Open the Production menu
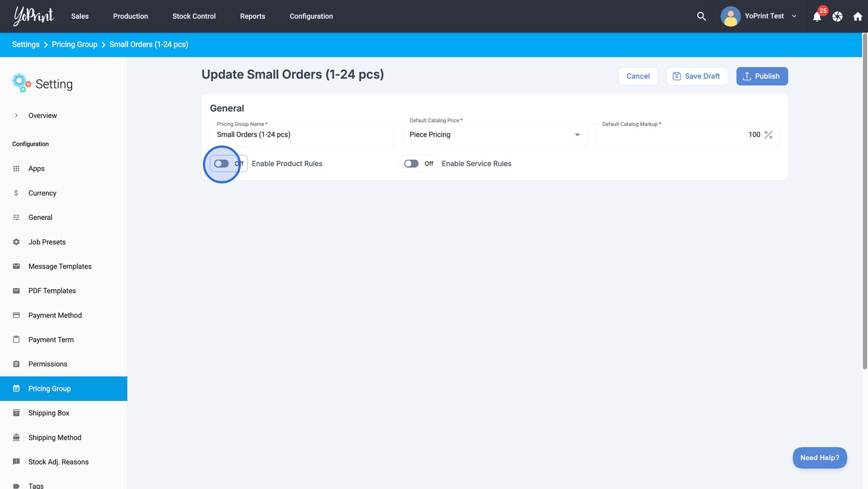 click(x=130, y=16)
